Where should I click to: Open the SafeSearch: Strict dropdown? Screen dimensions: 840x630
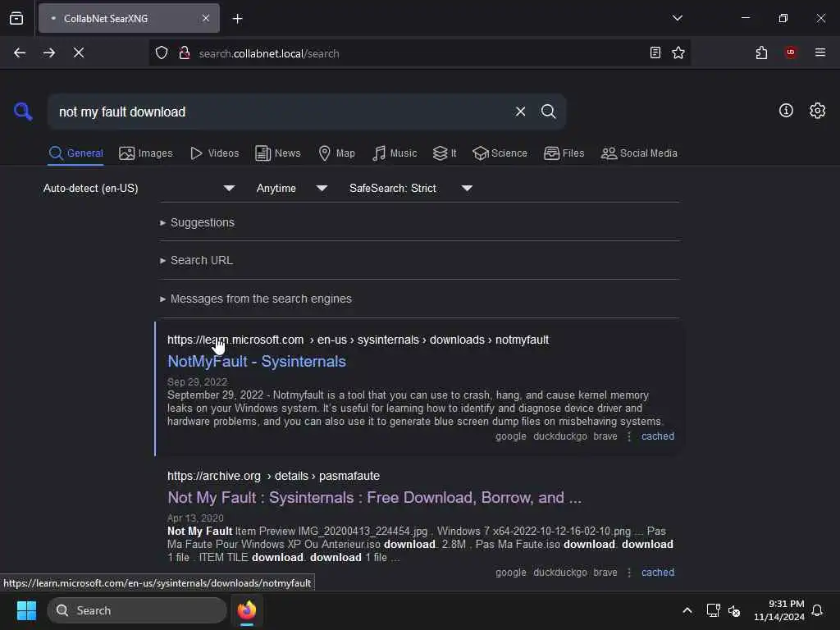410,188
